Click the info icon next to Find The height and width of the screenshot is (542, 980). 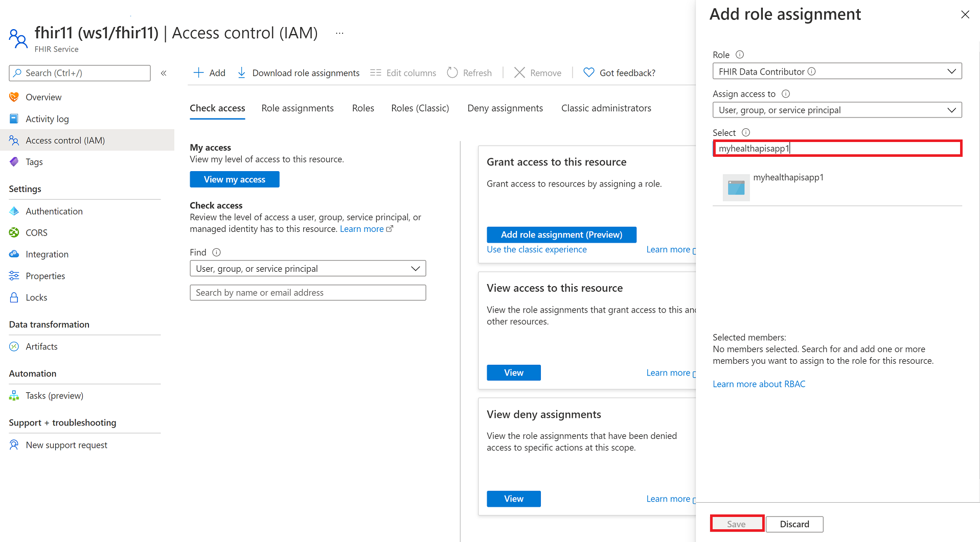point(216,252)
